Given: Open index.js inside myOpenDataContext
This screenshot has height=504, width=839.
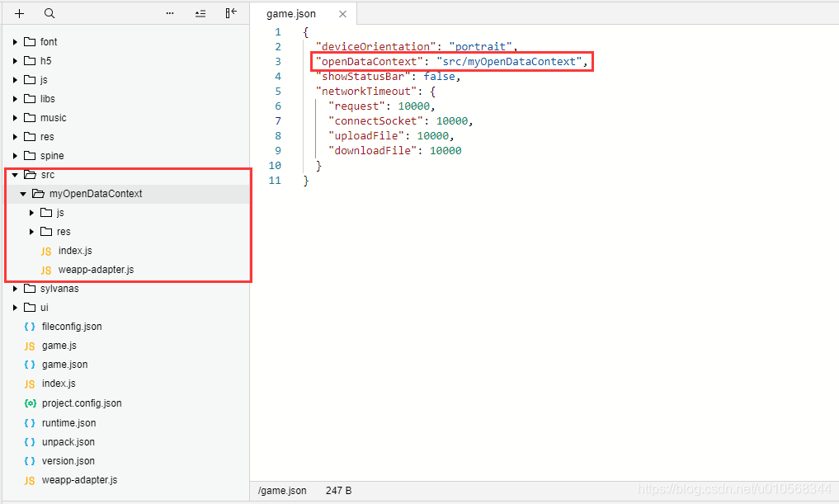Looking at the screenshot, I should click(x=75, y=251).
